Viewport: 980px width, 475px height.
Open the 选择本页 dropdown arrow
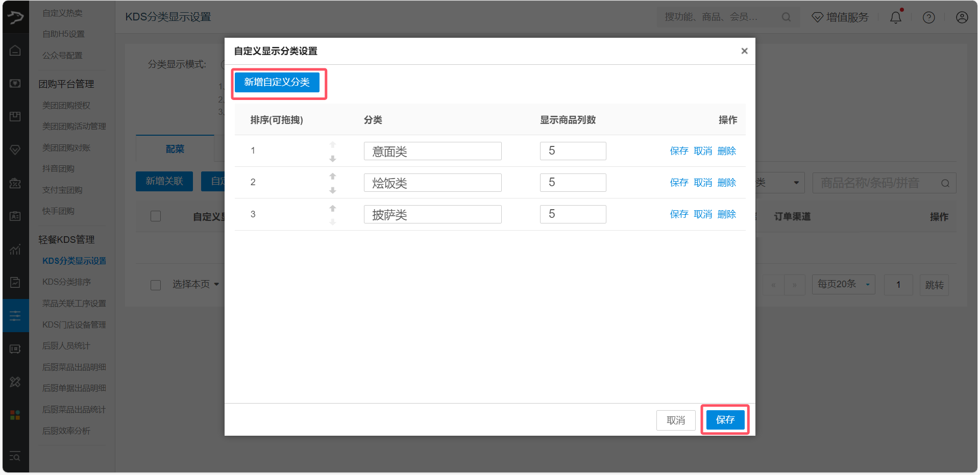click(x=216, y=284)
